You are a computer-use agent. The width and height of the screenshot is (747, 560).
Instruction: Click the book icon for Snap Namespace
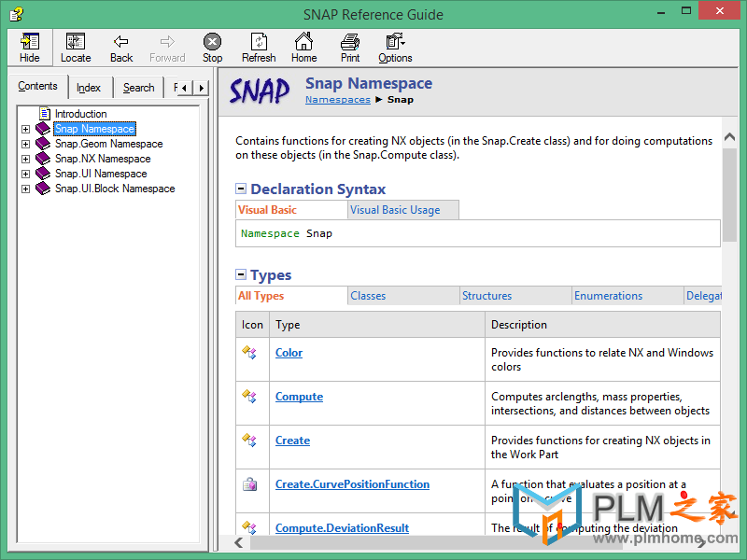pyautogui.click(x=43, y=129)
